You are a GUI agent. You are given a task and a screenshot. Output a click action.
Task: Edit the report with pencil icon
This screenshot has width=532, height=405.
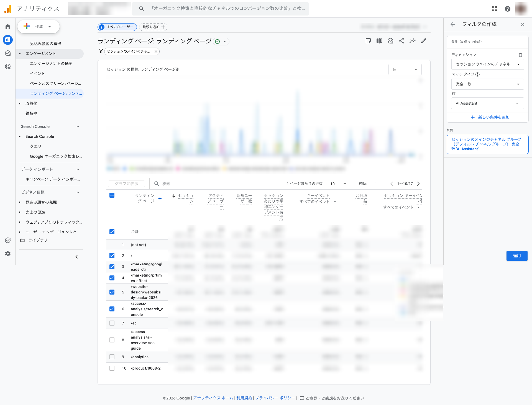point(424,41)
